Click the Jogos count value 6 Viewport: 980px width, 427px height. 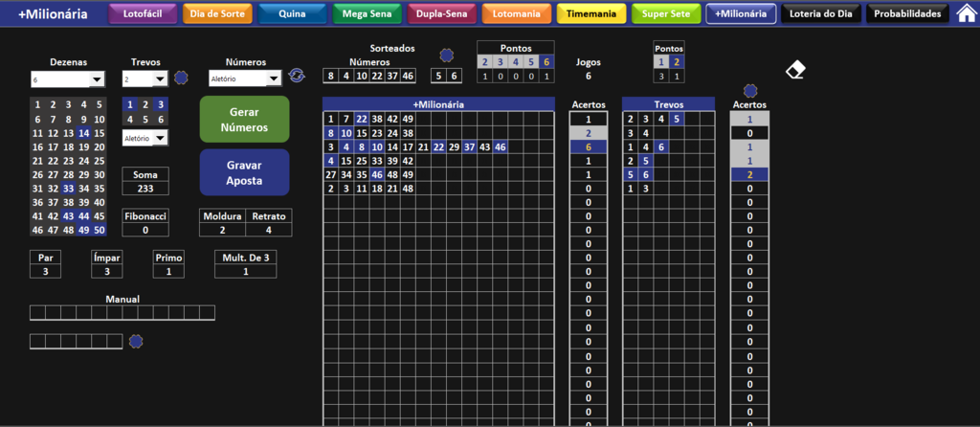(589, 77)
